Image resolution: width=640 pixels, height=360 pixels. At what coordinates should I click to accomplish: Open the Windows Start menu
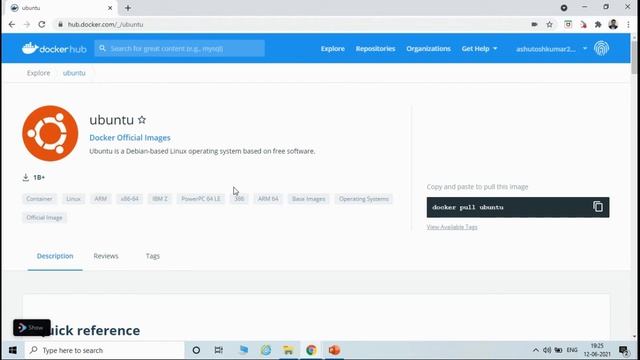click(13, 350)
